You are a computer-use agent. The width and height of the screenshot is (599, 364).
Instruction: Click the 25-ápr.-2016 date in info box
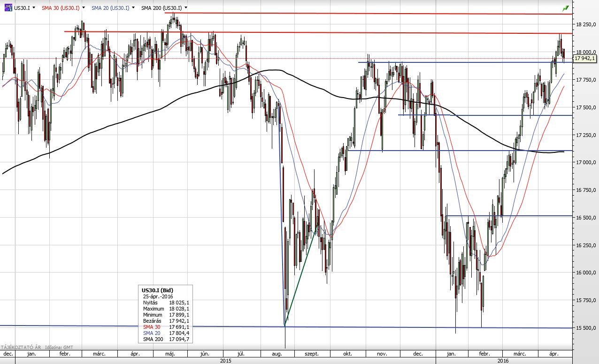point(159,296)
